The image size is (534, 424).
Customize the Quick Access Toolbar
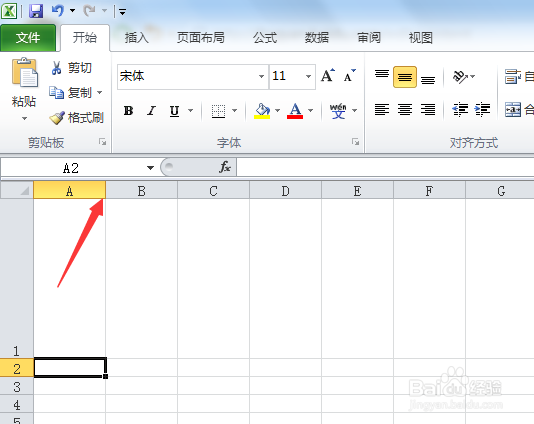point(122,12)
